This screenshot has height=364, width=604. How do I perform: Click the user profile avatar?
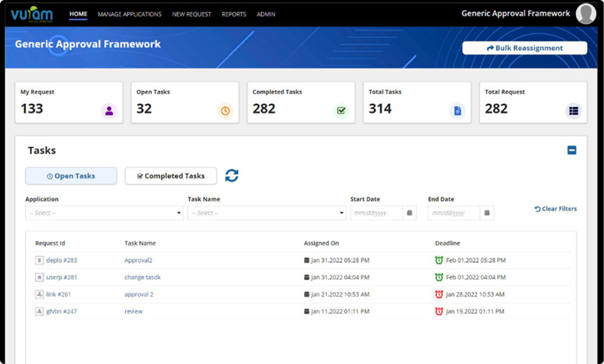point(586,14)
